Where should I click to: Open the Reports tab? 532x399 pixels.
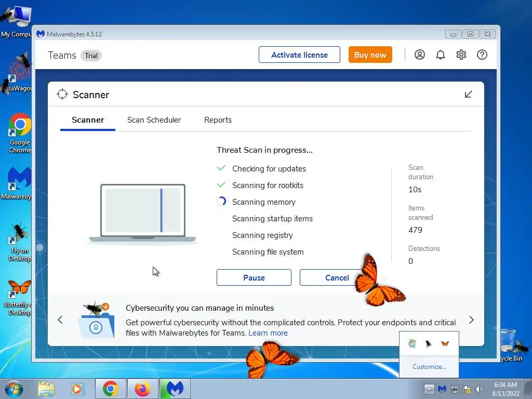pyautogui.click(x=218, y=120)
